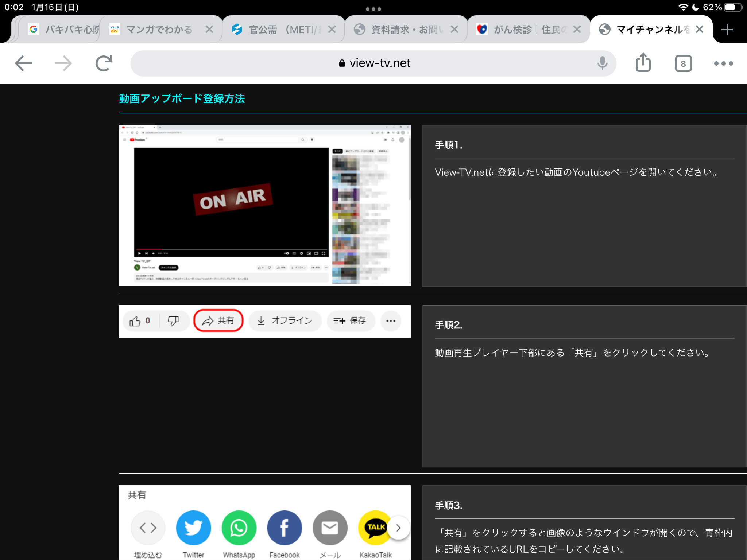The height and width of the screenshot is (560, 747).
Task: Open the share sheet icon
Action: pos(643,63)
